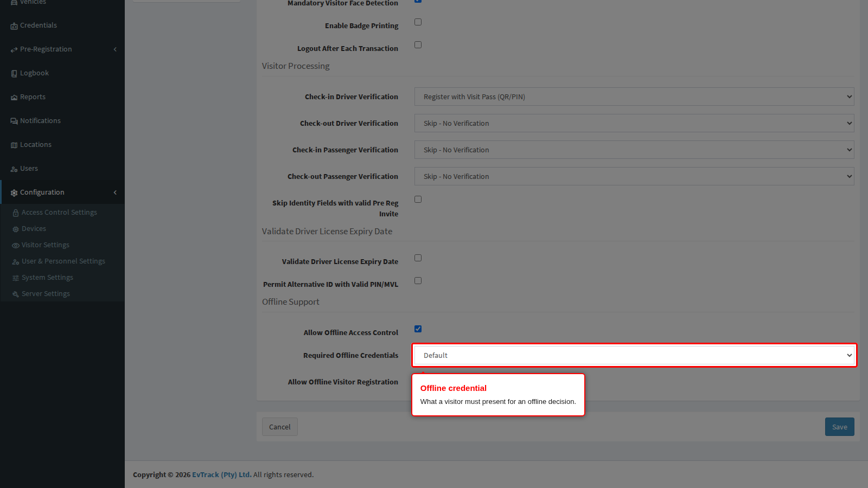Open Logbook menu item

[x=62, y=73]
